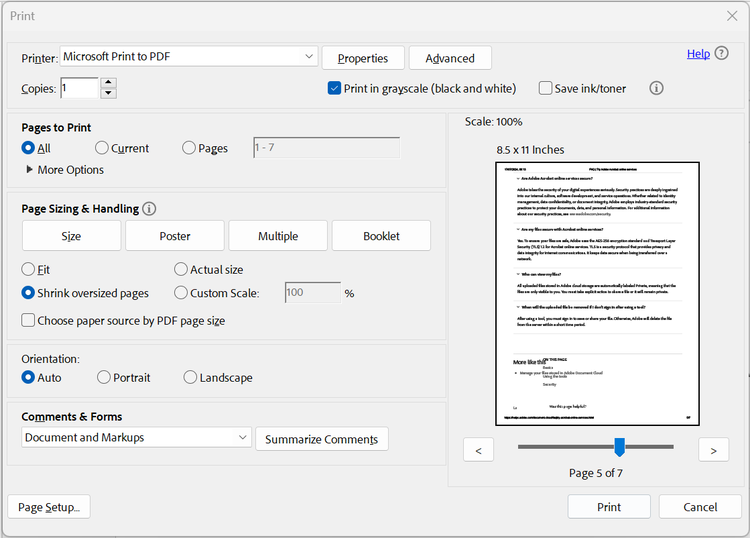Screen dimensions: 750x538
Task: Choose the Actual size option
Action: coord(181,269)
